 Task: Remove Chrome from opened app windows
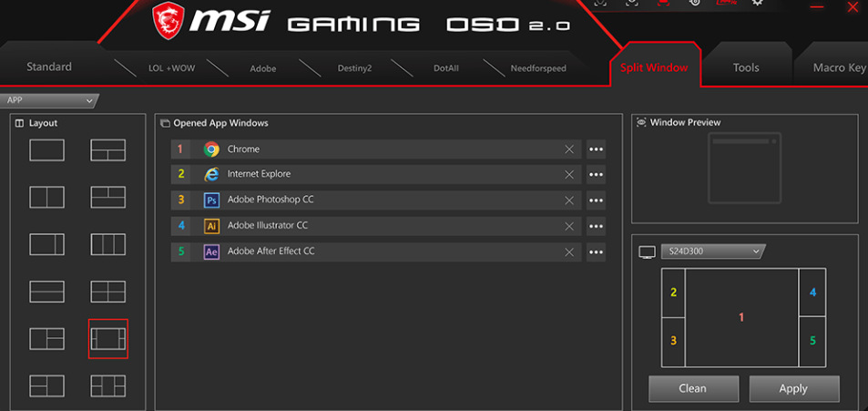click(x=569, y=149)
